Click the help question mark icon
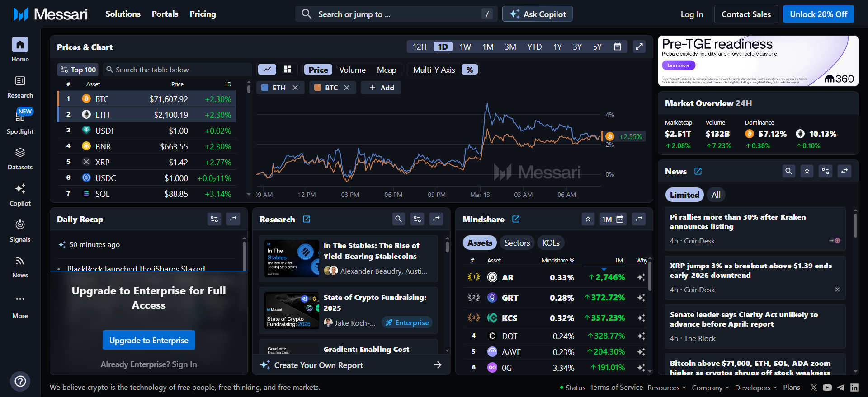Image resolution: width=868 pixels, height=397 pixels. pos(20,381)
